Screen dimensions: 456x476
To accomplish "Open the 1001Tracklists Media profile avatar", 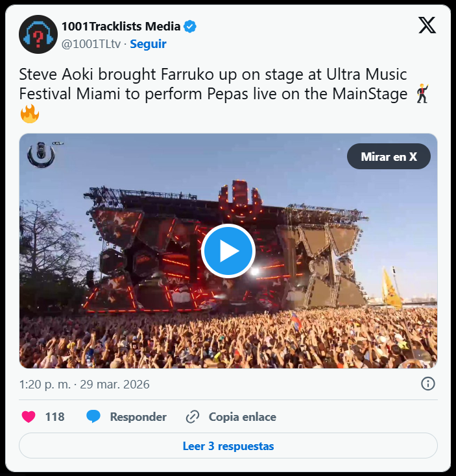I will [38, 34].
